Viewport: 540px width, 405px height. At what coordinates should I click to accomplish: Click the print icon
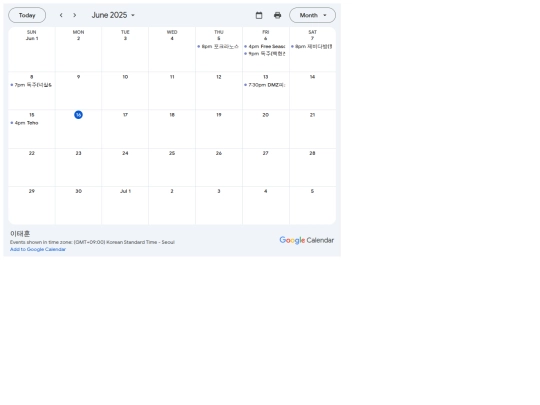pos(278,15)
